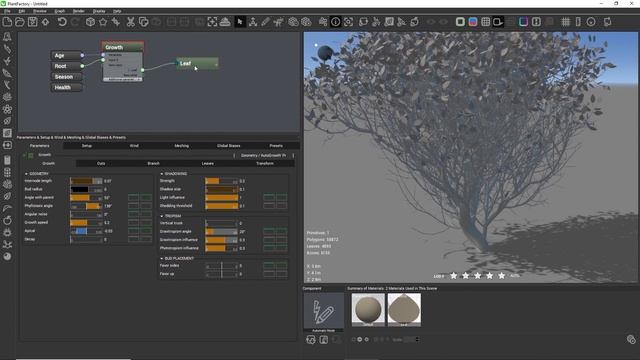This screenshot has height=360, width=640.
Task: Click the Copy nodes icon
Action: (x=144, y=22)
